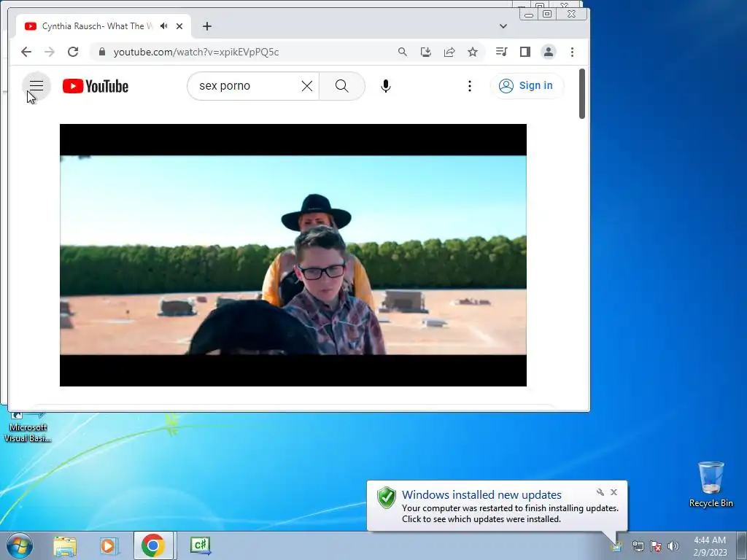
Task: Open the Windows Start menu
Action: point(20,545)
